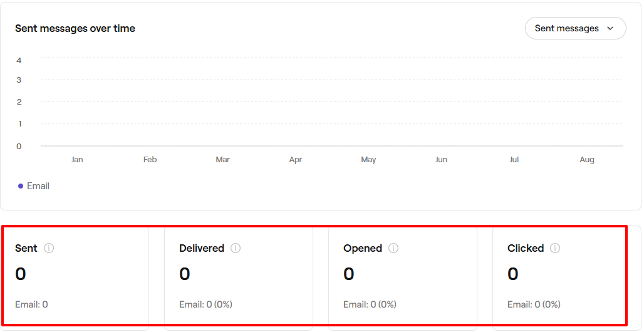Select the Jan label on the chart axis
The height and width of the screenshot is (332, 644).
(77, 160)
